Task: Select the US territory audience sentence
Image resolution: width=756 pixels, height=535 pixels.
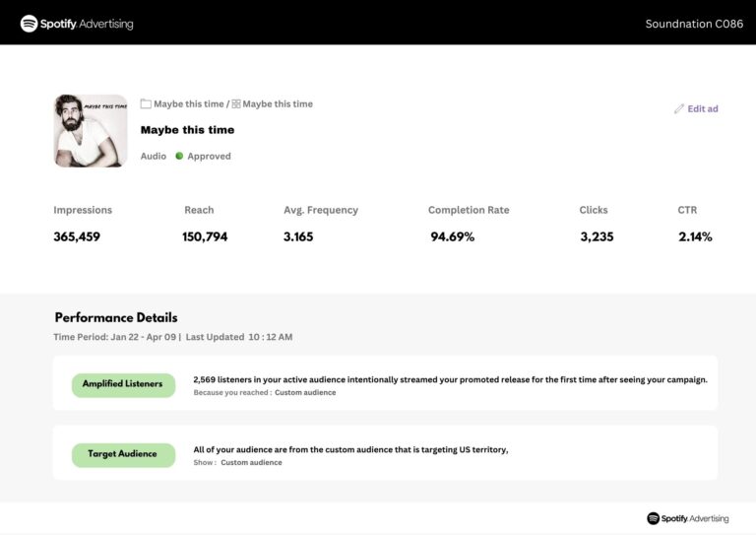Action: 350,449
